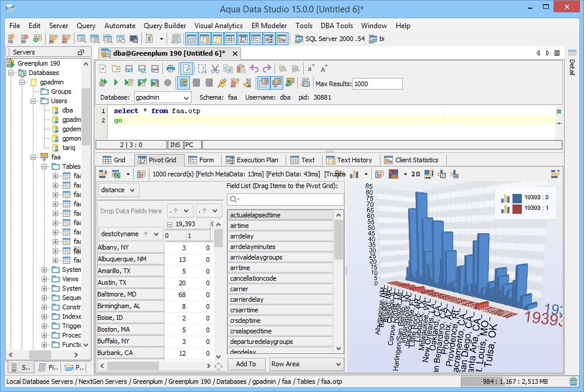Viewport: 584px width, 392px height.
Task: Click the Register Server icon in main toolbar
Action: (x=11, y=39)
